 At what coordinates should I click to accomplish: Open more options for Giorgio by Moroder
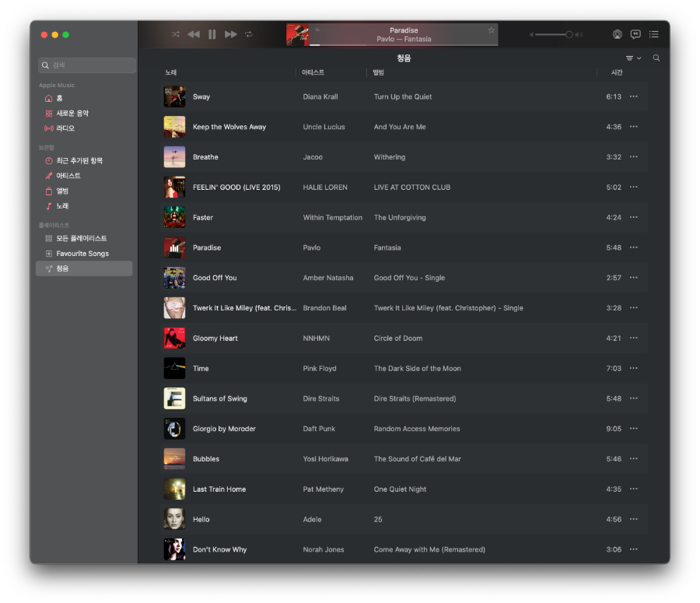[633, 429]
